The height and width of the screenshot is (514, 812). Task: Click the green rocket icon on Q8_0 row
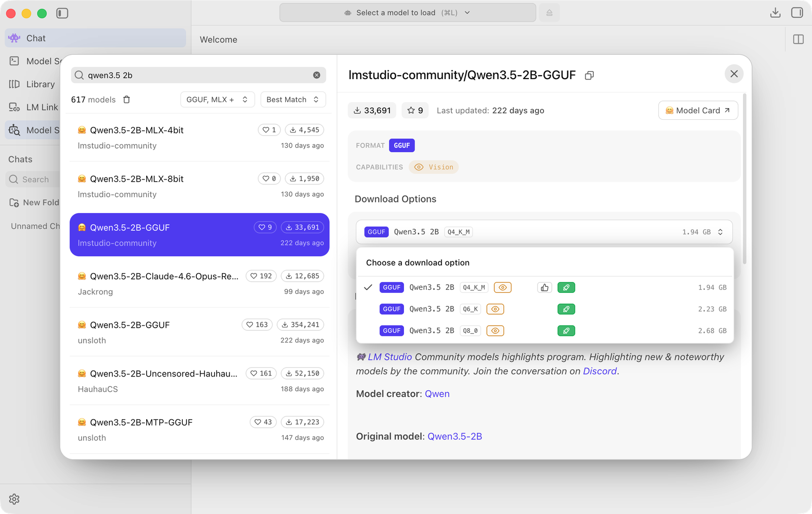(x=566, y=331)
